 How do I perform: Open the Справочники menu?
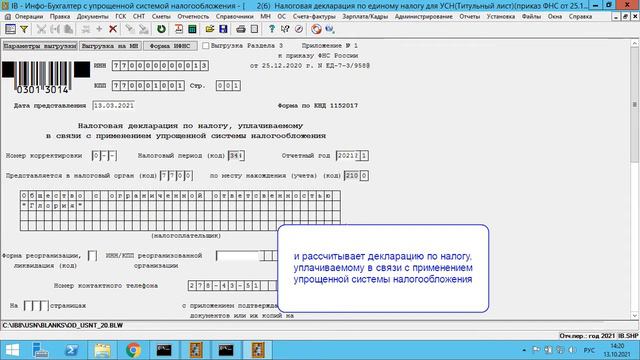[235, 17]
